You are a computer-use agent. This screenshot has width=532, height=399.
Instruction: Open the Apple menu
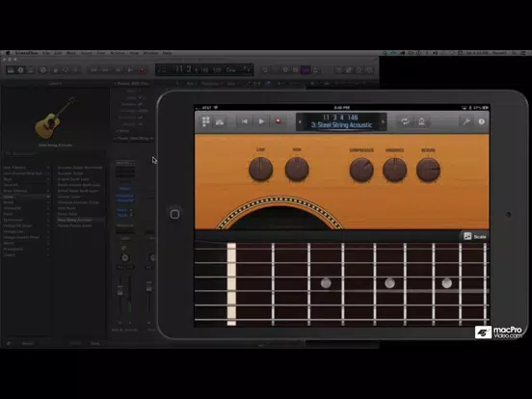pyautogui.click(x=7, y=53)
